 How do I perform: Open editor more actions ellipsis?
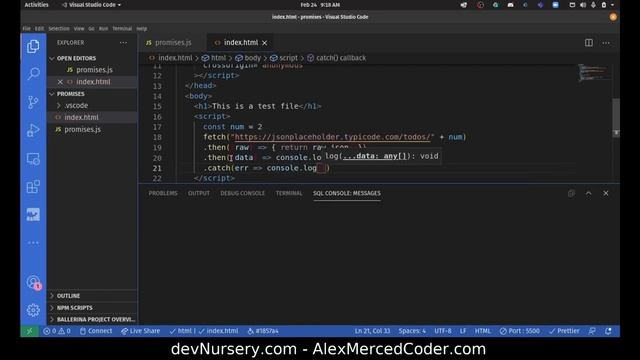point(606,43)
